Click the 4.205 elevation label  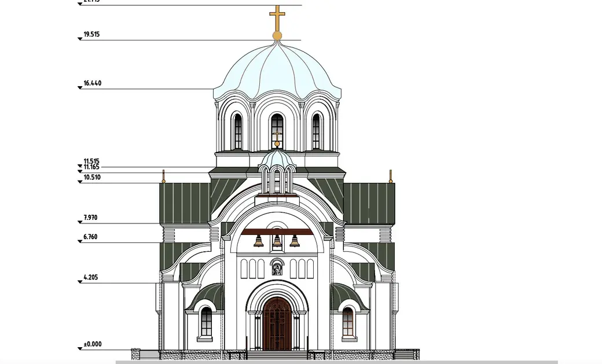tap(90, 277)
